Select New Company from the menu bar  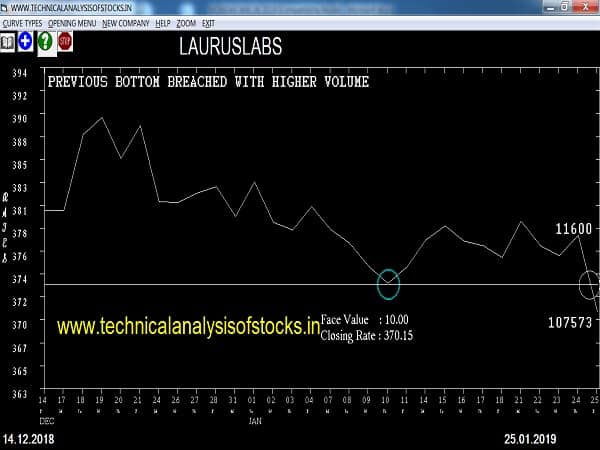(x=124, y=22)
